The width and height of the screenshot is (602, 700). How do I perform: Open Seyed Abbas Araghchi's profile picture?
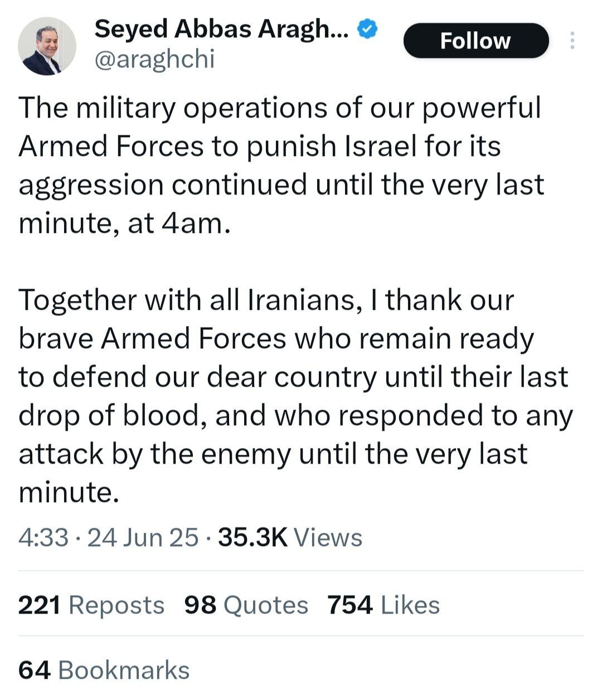point(47,46)
